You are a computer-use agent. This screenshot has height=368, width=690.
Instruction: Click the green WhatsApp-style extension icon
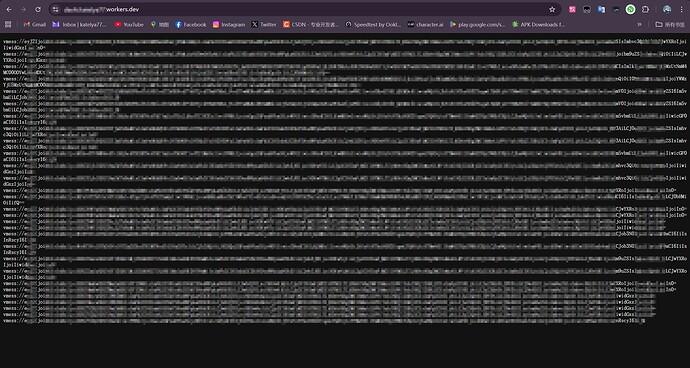631,9
